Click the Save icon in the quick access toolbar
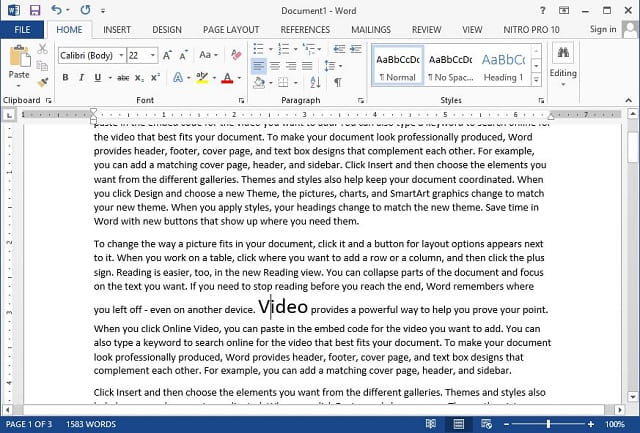Screen dimensions: 640x433 35,10
